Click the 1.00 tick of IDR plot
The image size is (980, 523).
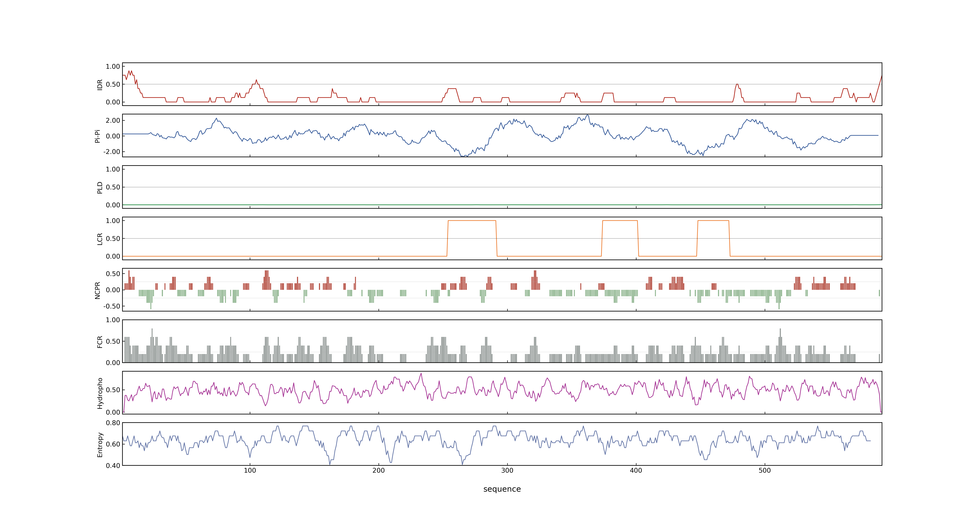pos(113,67)
